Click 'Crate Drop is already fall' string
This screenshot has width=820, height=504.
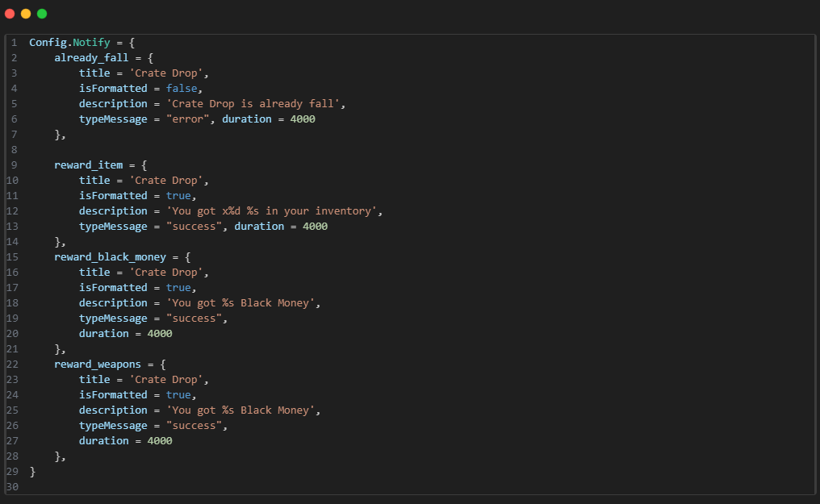pos(253,103)
